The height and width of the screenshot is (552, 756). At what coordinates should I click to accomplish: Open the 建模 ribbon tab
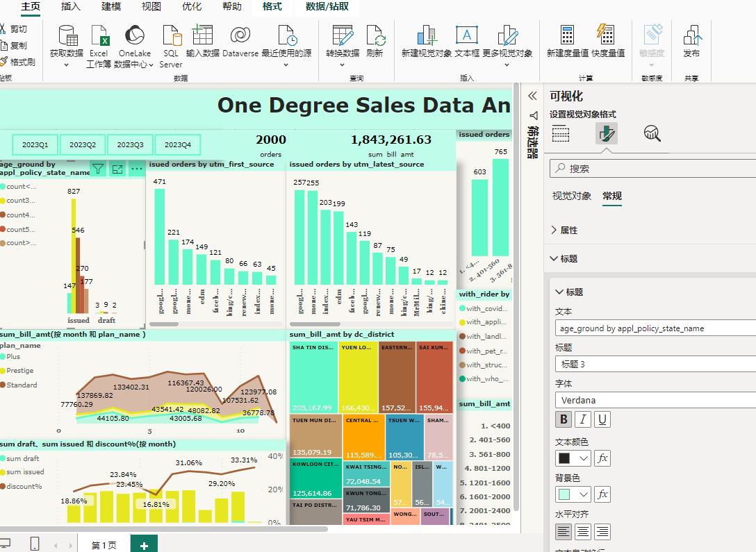click(x=111, y=7)
